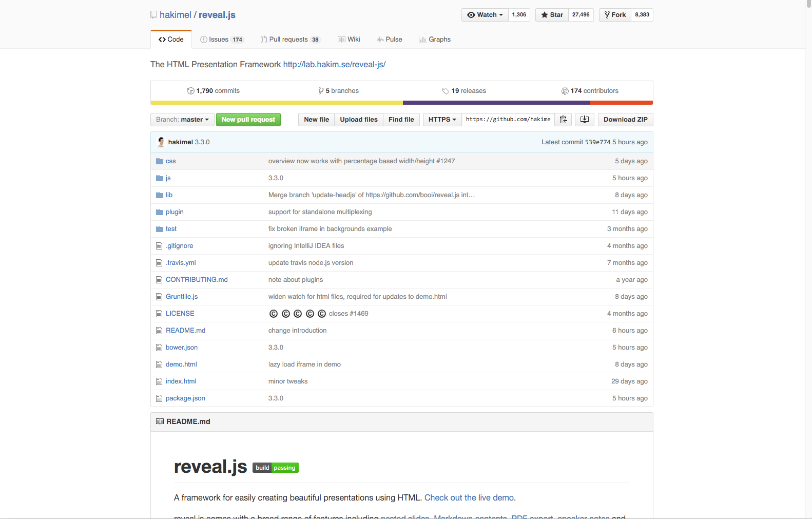Click the Gruntfile.js file icon
The image size is (812, 519).
[x=159, y=297]
